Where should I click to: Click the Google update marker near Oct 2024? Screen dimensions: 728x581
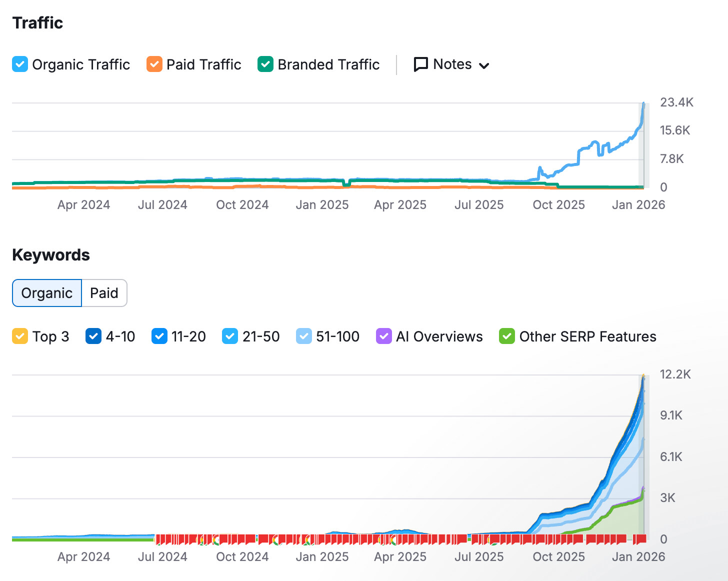tap(216, 539)
